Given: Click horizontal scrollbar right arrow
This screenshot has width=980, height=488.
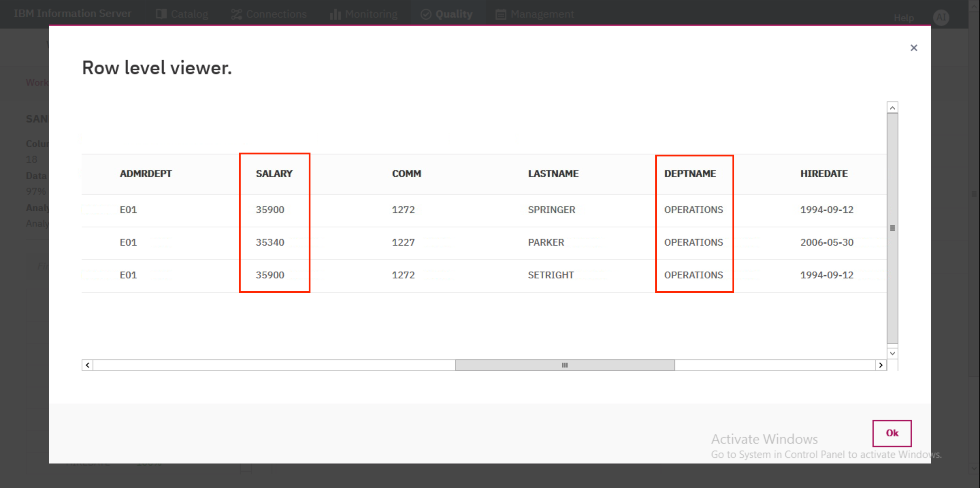Looking at the screenshot, I should [880, 365].
